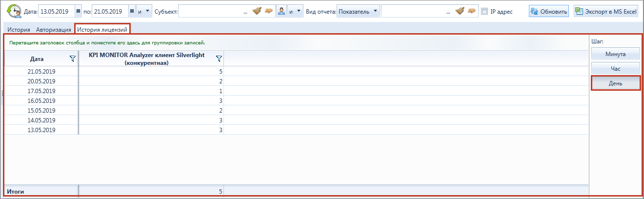Click the broom clear icon next to Субъект
This screenshot has height=199, width=644.
tap(258, 11)
